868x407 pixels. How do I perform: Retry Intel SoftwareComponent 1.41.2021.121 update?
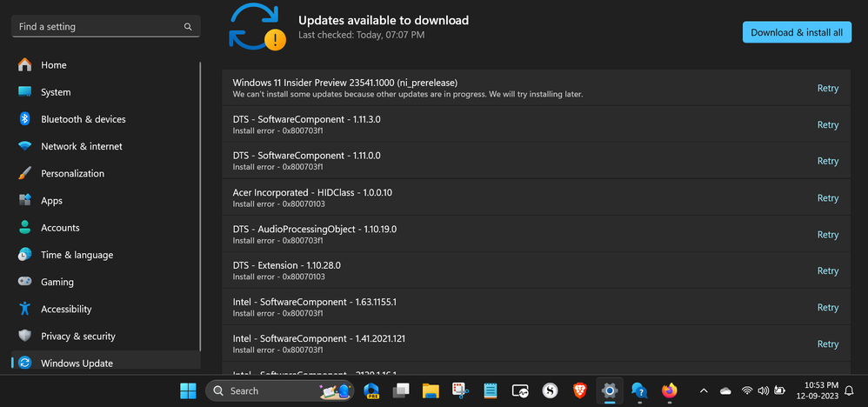pyautogui.click(x=828, y=344)
